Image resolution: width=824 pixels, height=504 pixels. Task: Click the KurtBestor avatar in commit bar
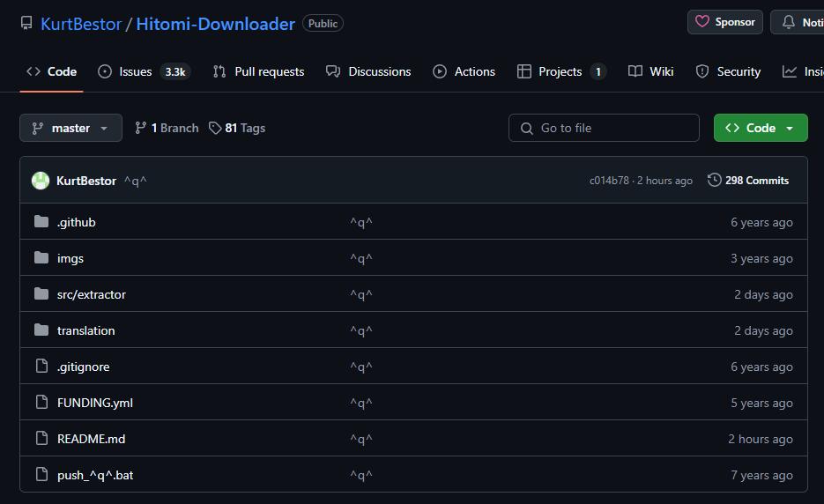point(41,181)
